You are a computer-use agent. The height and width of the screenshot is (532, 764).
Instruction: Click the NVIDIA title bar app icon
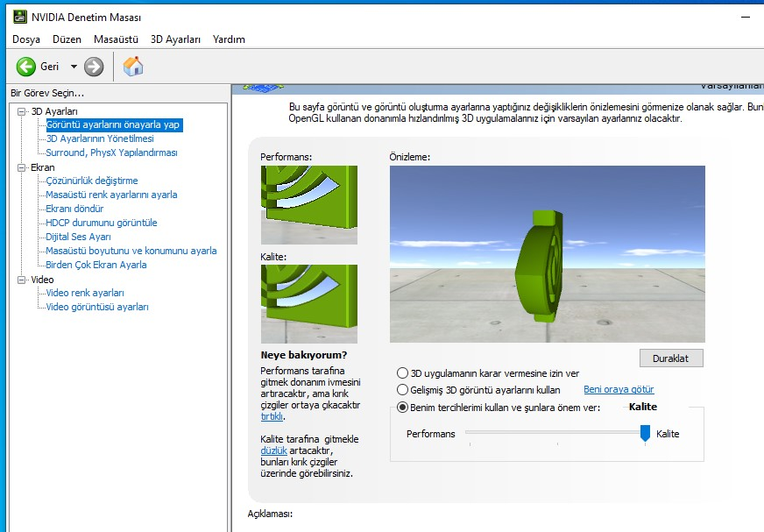point(20,17)
